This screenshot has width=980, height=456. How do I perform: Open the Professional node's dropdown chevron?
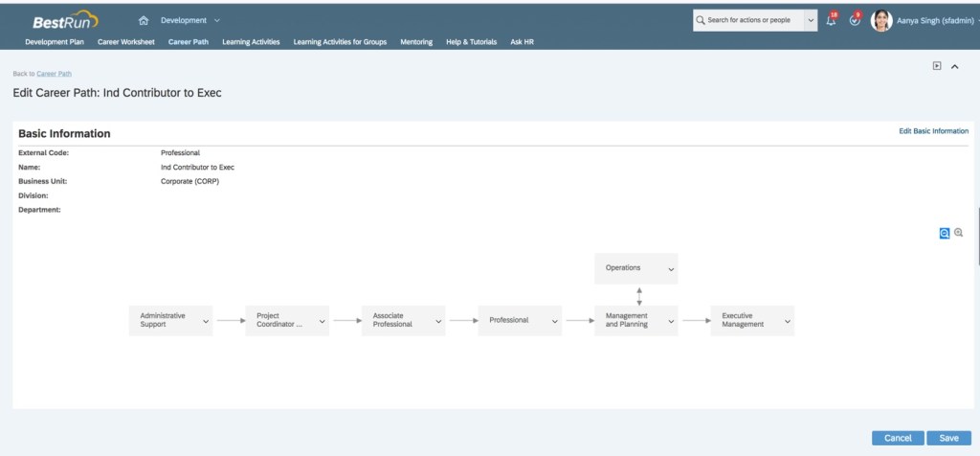(x=554, y=321)
